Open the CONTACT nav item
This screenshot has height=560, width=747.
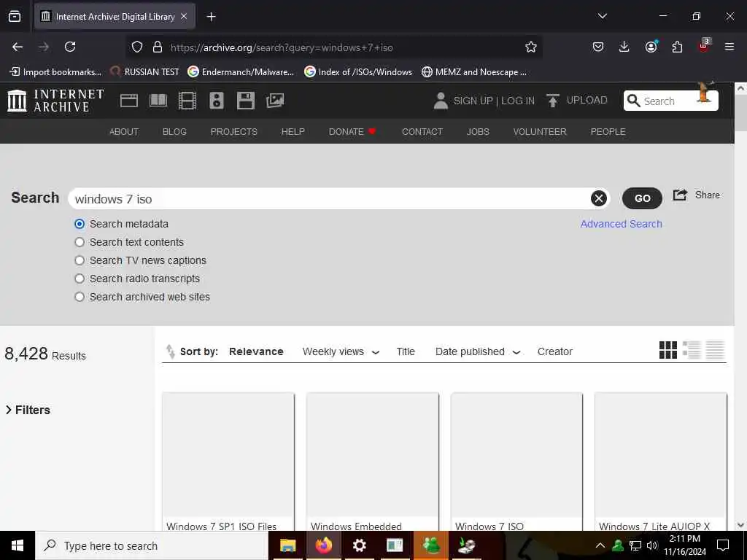coord(422,131)
